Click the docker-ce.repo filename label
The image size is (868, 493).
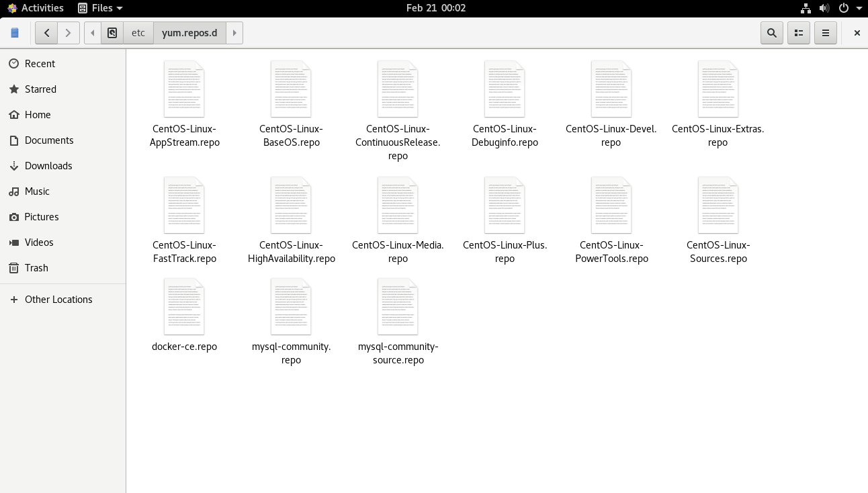(185, 347)
